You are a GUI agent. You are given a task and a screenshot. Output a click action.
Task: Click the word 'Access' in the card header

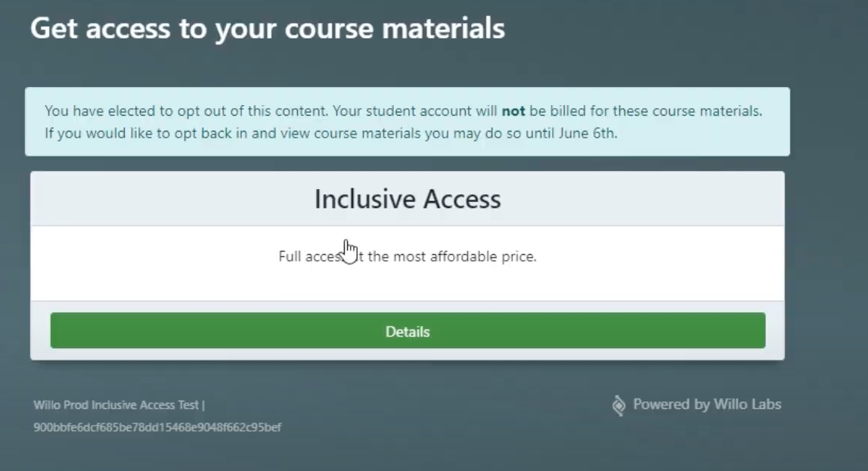462,199
